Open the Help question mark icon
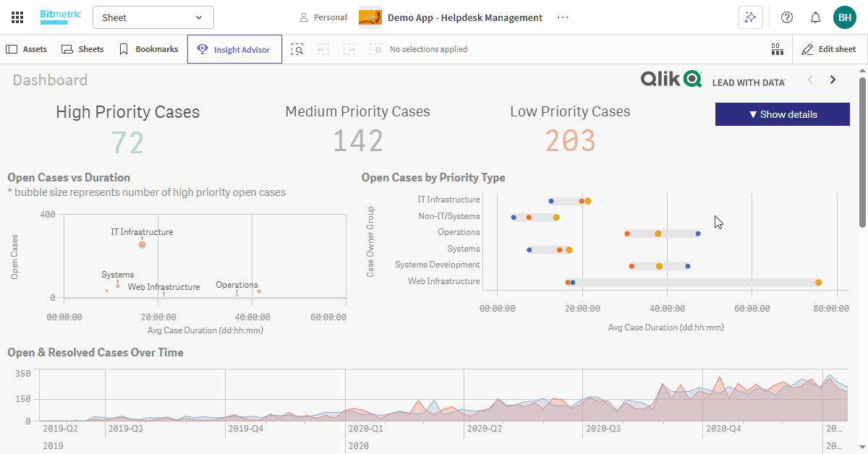 click(x=787, y=17)
